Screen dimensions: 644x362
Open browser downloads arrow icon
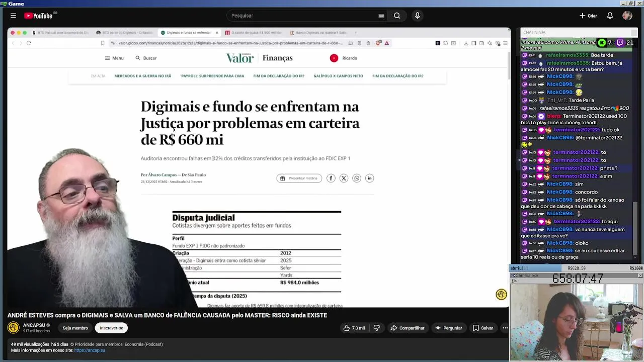[466, 43]
